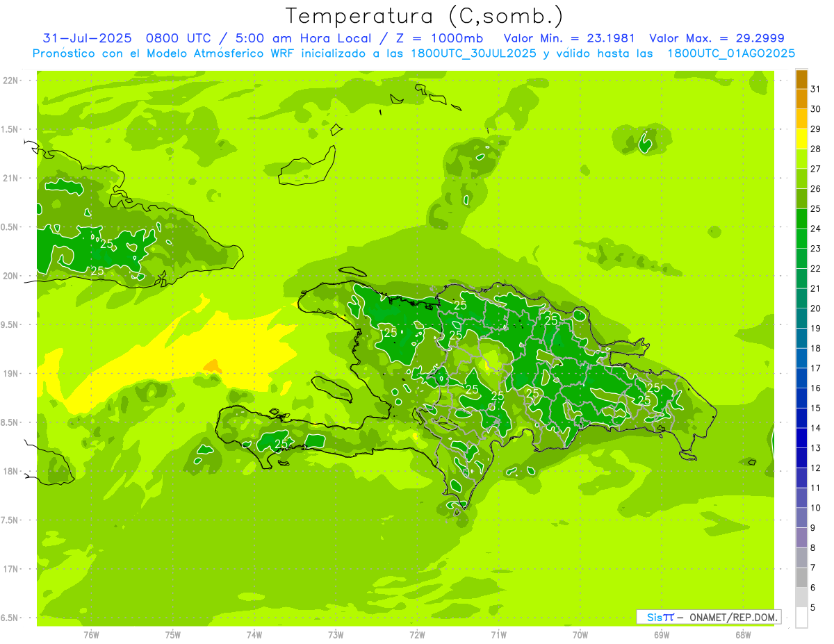Click the 'Temperatura (C,somb.)' chart title
The image size is (834, 644).
pyautogui.click(x=424, y=16)
